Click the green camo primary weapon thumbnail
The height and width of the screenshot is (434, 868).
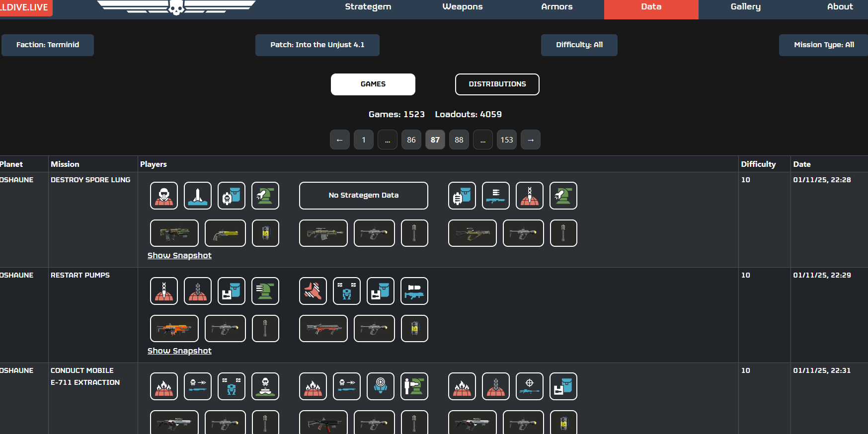174,233
